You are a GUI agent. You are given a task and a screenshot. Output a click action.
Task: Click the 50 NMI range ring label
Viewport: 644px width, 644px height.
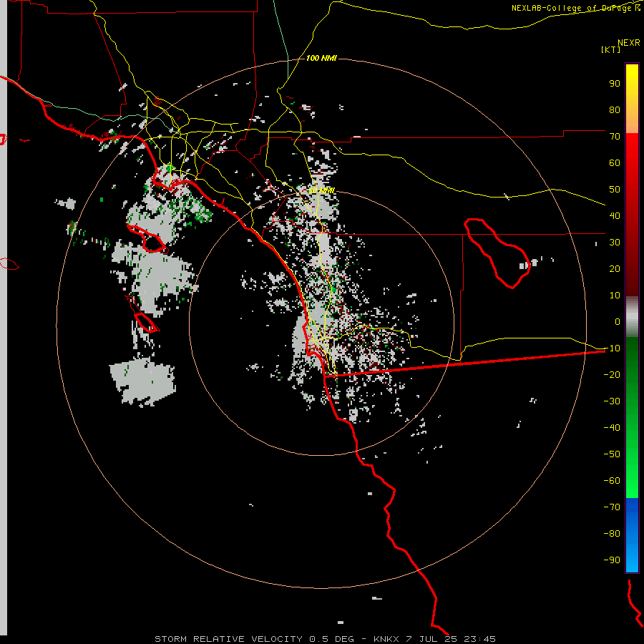(321, 190)
